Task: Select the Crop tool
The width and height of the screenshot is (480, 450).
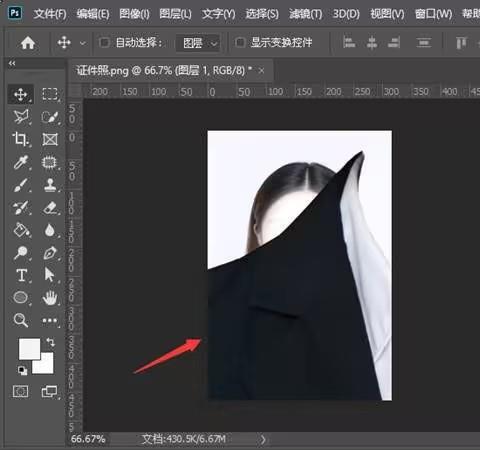Action: (x=21, y=139)
